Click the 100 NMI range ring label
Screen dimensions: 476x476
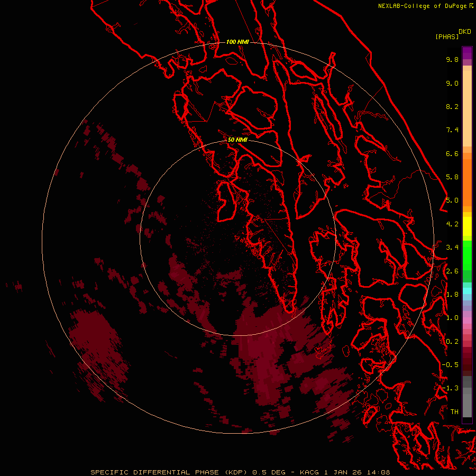click(x=237, y=42)
